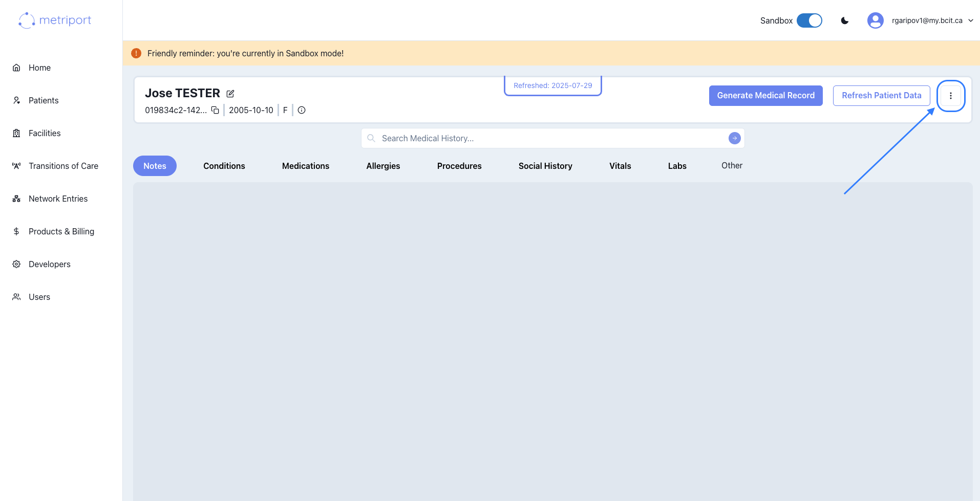
Task: Click the info icon after patient gender
Action: (301, 110)
